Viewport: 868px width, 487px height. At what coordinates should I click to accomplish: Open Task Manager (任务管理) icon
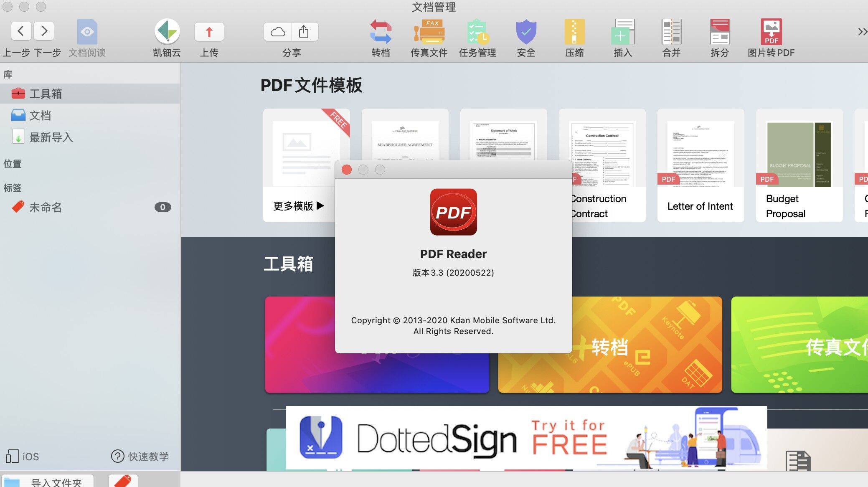tap(477, 32)
